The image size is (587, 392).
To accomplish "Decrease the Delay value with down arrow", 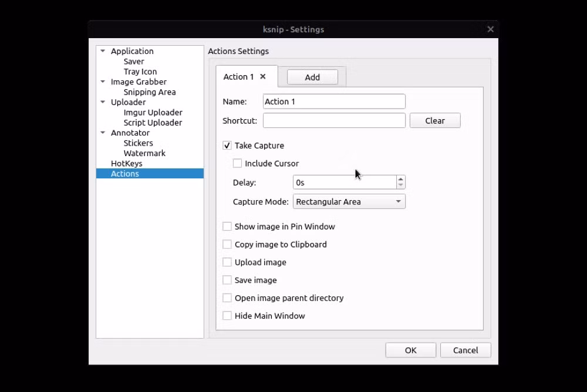I will (400, 185).
